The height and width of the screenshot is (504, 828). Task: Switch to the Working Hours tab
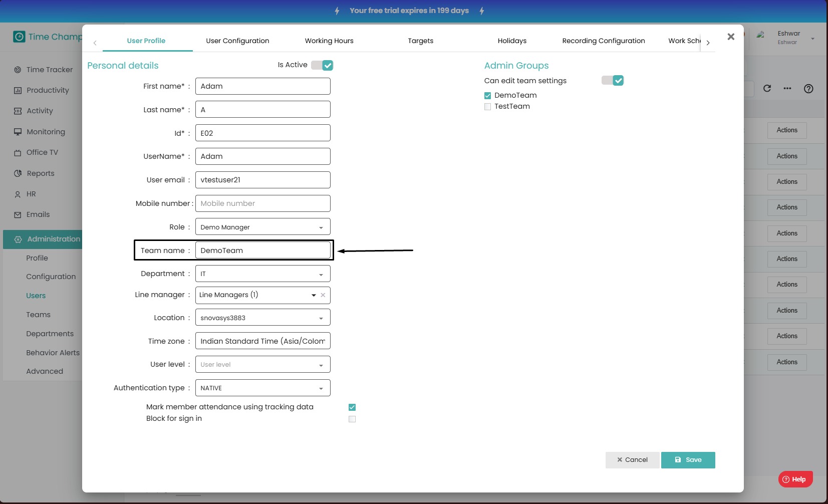[329, 41]
